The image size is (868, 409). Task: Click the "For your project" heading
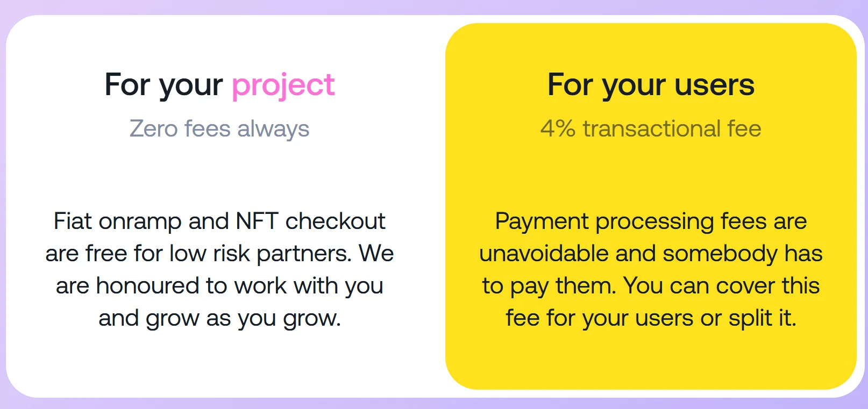pos(219,85)
